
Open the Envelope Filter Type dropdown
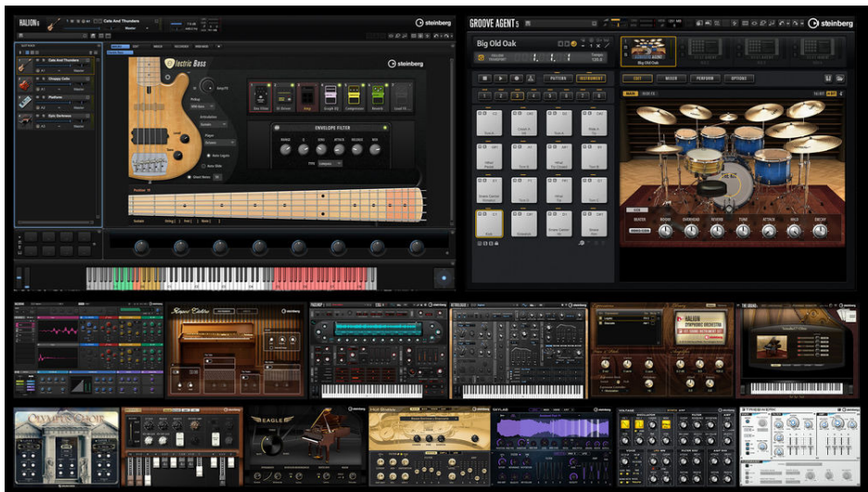click(331, 164)
